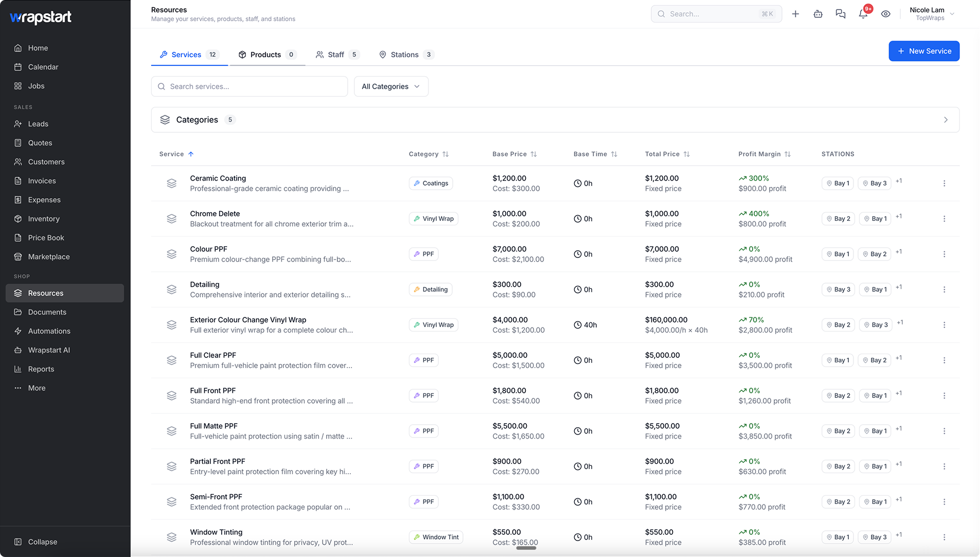
Task: Click the New Service button
Action: pos(924,51)
